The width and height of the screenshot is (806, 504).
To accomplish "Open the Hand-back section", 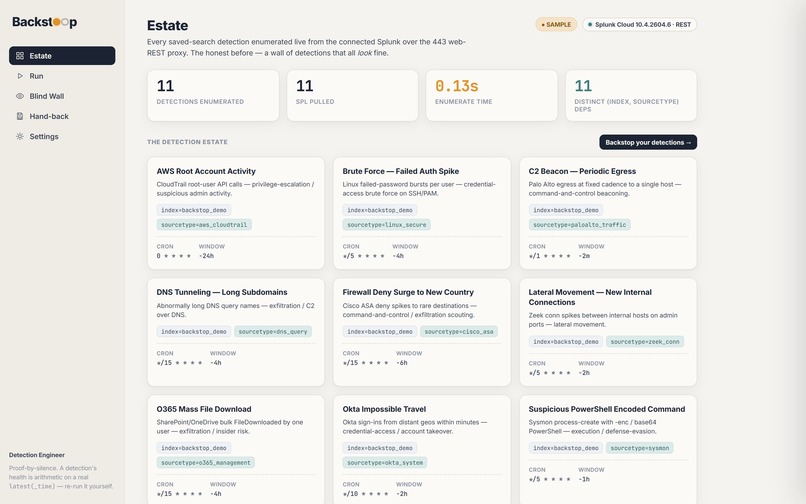I will pos(62,116).
